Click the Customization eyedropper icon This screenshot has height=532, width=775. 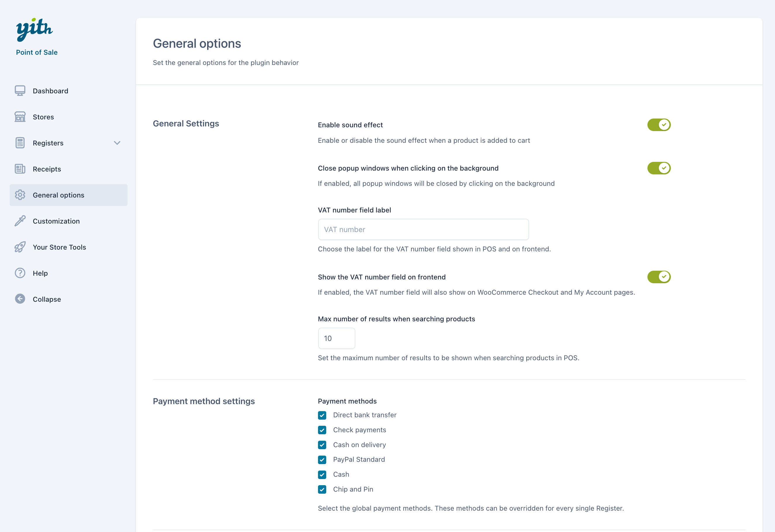click(x=20, y=221)
